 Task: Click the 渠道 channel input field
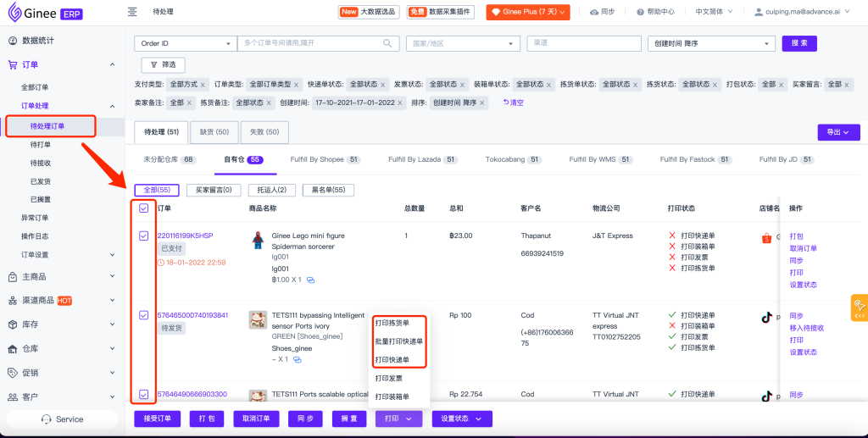point(583,43)
